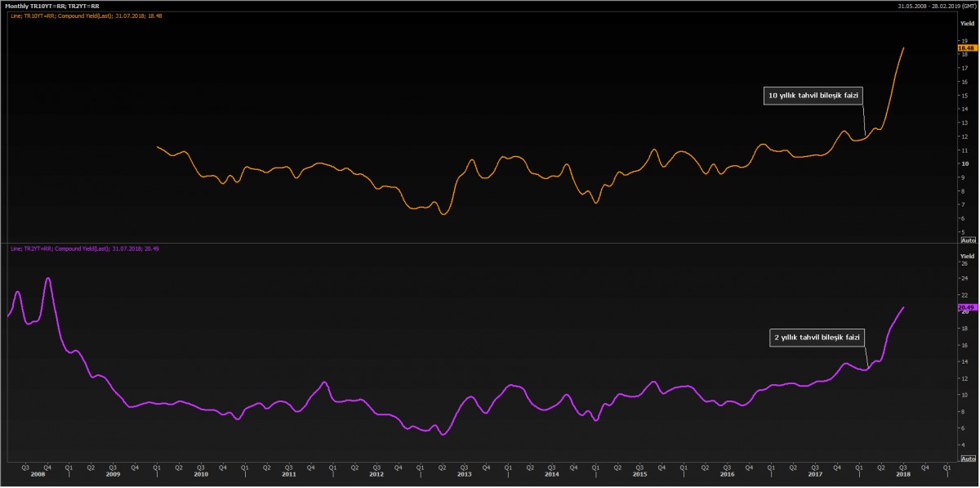Click the 26 tick on lower yield axis
The height and width of the screenshot is (488, 980).
pos(964,263)
